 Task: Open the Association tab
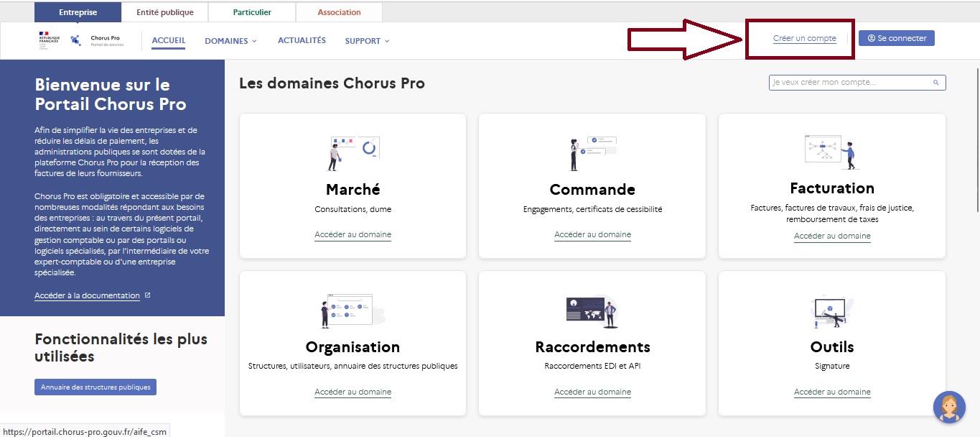339,12
